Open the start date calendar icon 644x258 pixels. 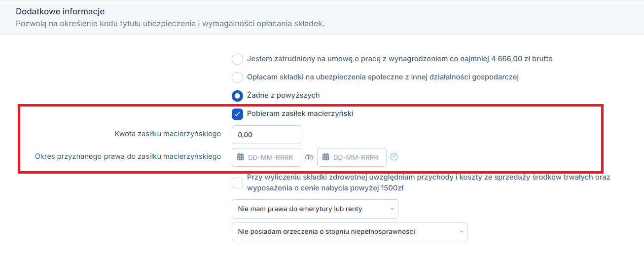pos(241,157)
